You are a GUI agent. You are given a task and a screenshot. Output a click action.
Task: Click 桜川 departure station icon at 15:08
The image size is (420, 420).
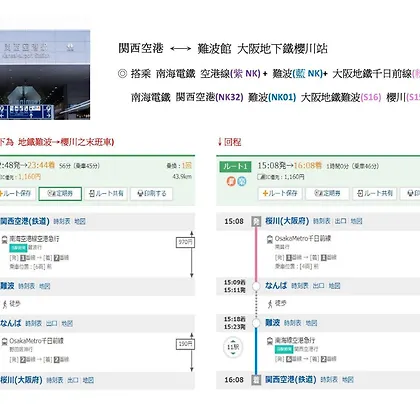(x=256, y=221)
